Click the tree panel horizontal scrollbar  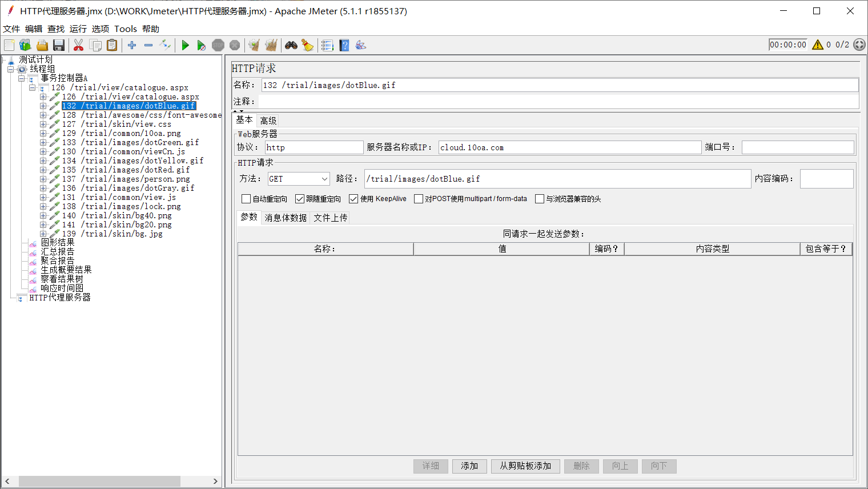pyautogui.click(x=100, y=482)
